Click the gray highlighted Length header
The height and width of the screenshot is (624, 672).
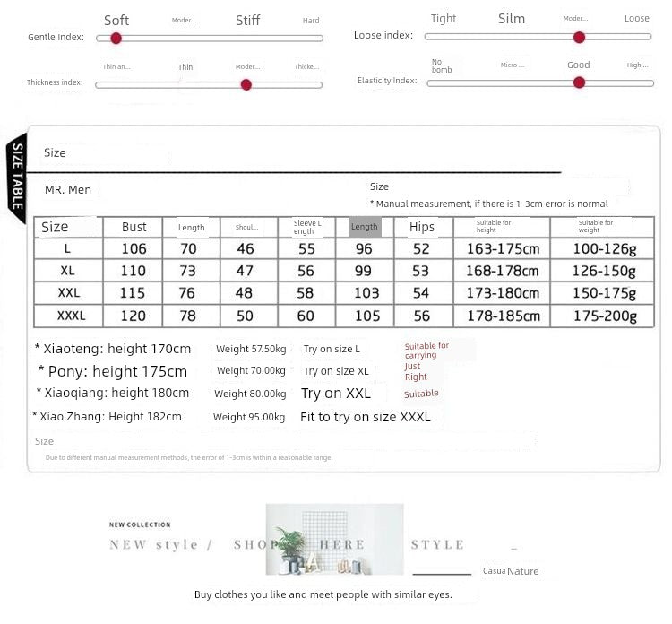365,227
